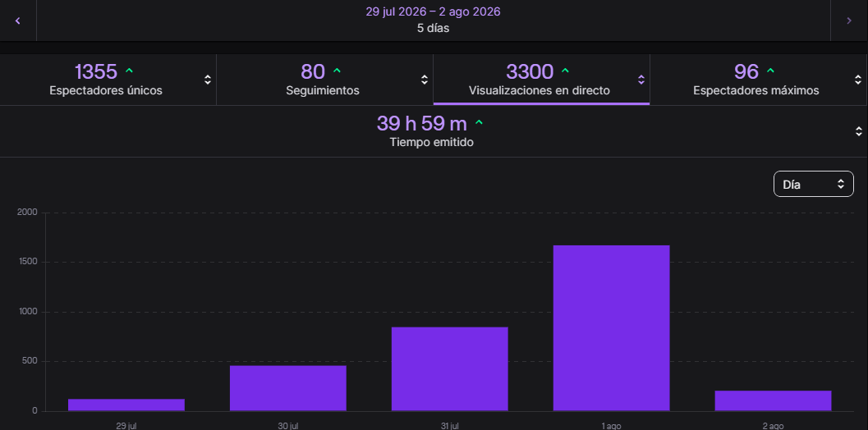Screen dimensions: 868x430
Task: Select the Espectadores máximos metric tab
Action: [759, 80]
